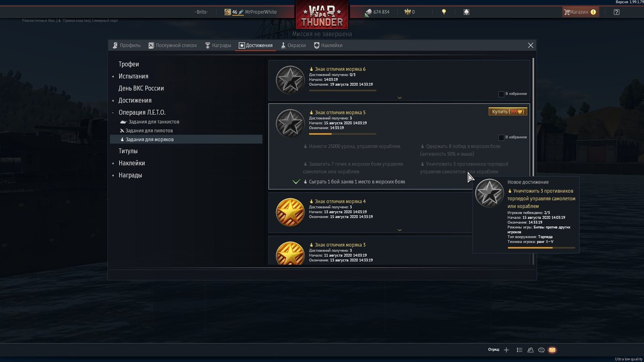The width and height of the screenshot is (644, 362).
Task: Expand details arrow under Знак отличия моряка 6
Action: coord(399,98)
